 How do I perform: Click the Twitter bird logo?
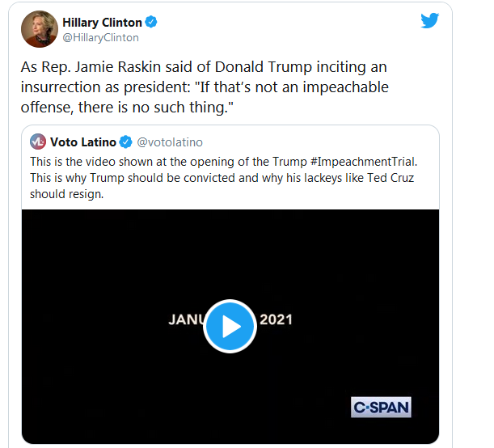[x=429, y=21]
